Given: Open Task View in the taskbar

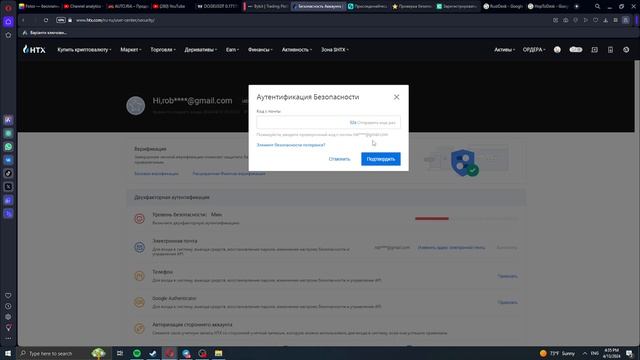Looking at the screenshot, I should pyautogui.click(x=120, y=353).
